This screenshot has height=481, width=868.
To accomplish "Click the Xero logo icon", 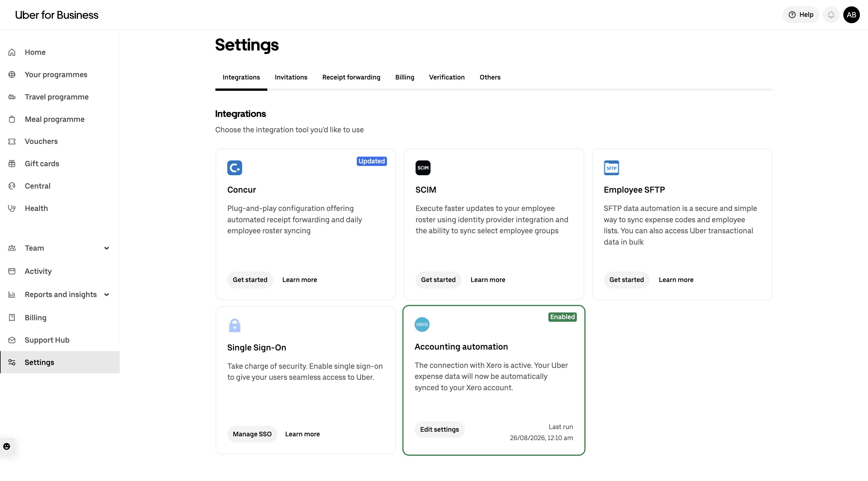I will tap(422, 324).
